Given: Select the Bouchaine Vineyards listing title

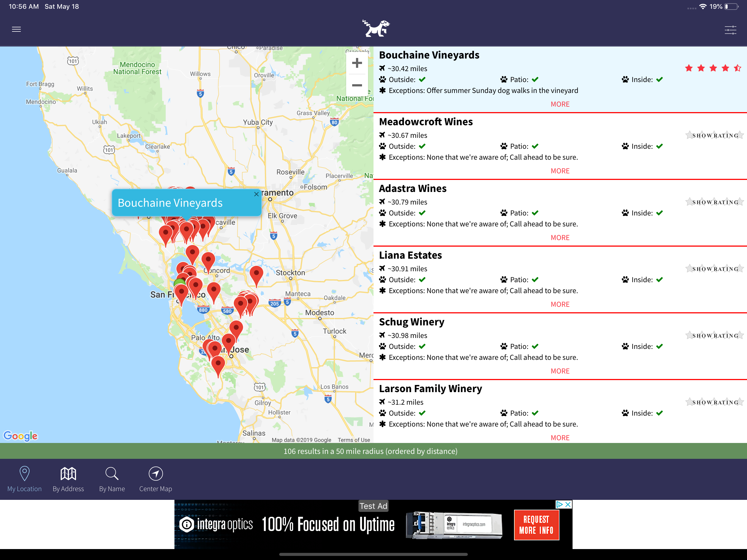Looking at the screenshot, I should (429, 55).
